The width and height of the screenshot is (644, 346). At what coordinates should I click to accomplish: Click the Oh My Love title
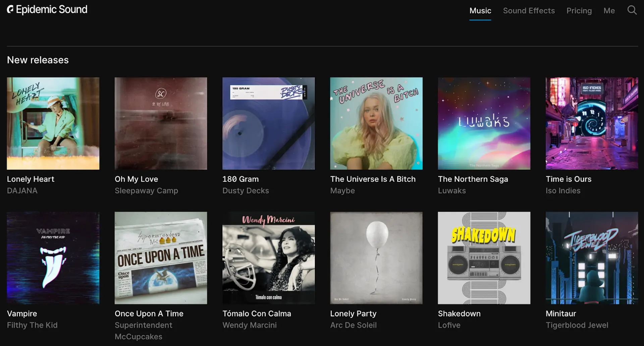[136, 179]
